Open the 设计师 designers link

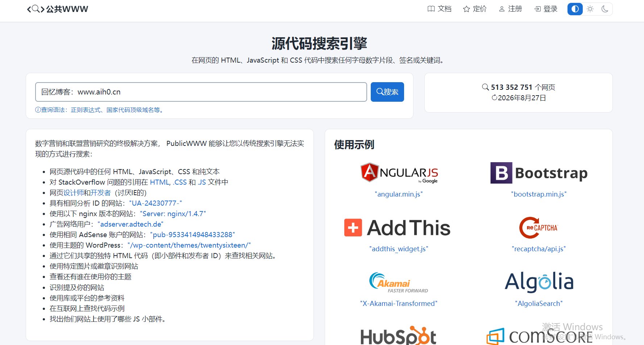(x=74, y=193)
